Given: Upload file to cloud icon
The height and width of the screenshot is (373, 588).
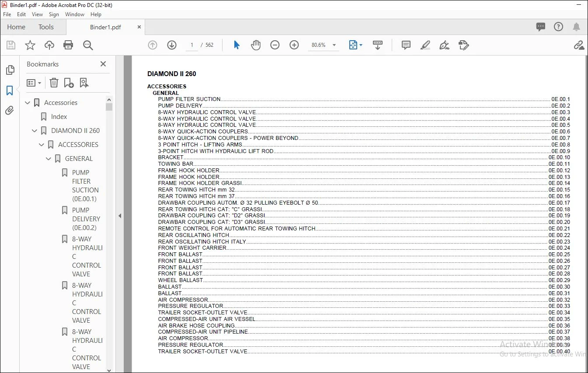Looking at the screenshot, I should [49, 45].
